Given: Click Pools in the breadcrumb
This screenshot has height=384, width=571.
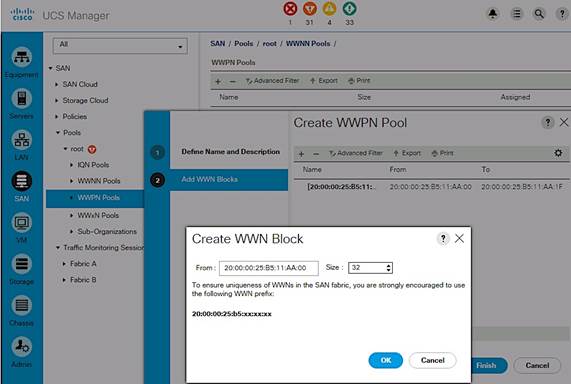Looking at the screenshot, I should 244,44.
